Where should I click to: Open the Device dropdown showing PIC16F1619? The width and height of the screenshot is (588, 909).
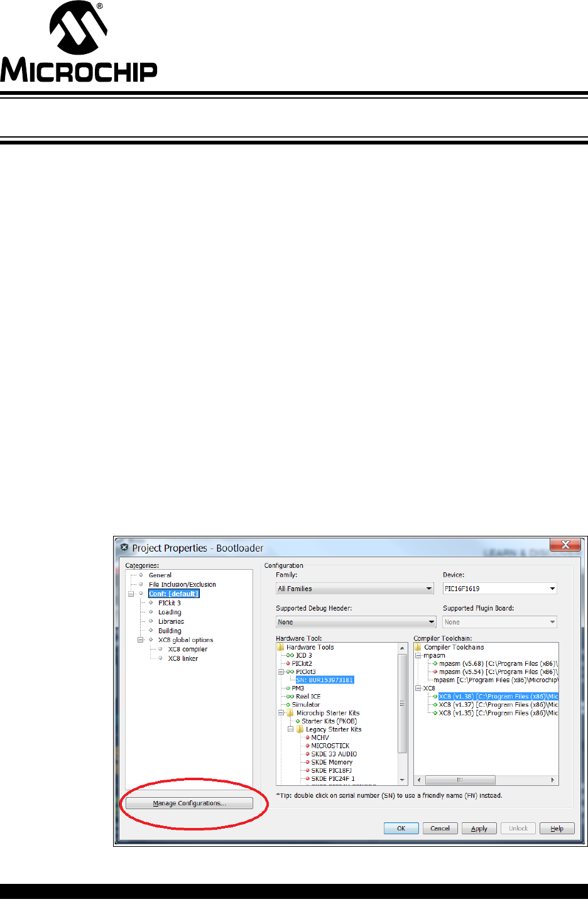(500, 589)
